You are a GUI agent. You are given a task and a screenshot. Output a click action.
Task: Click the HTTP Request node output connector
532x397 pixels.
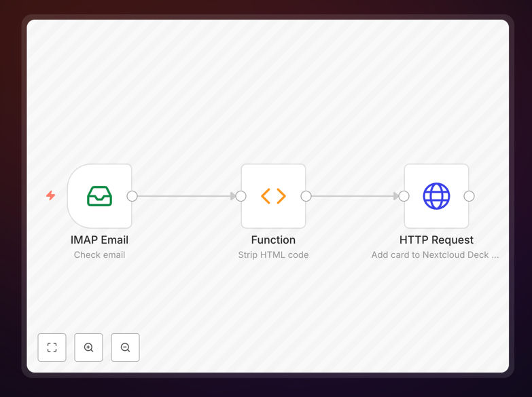click(469, 196)
